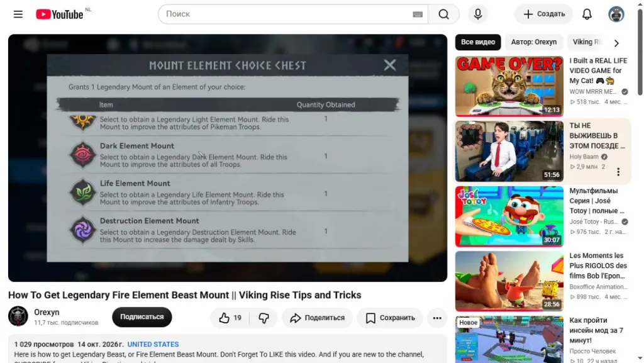Click the Поделиться share button
Screen dimensions: 644x363
click(317, 318)
